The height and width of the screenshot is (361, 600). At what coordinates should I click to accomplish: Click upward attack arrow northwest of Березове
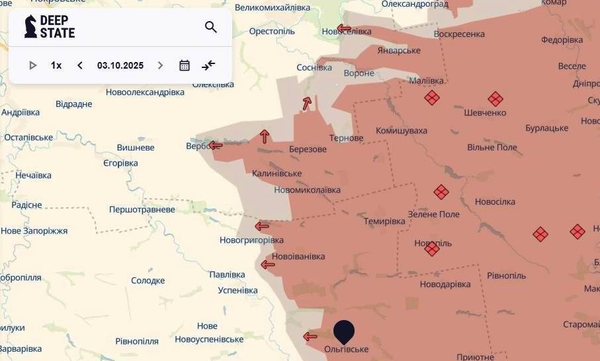tap(264, 136)
